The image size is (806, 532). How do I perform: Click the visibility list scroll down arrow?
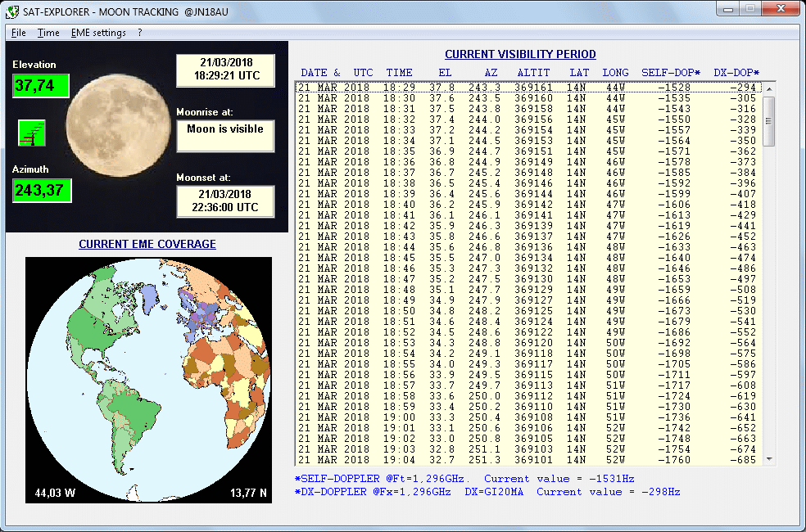pos(769,459)
